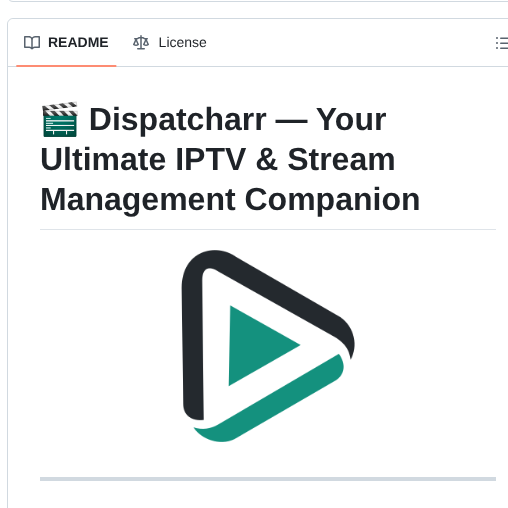Click the "Management Companion" heading line
The width and height of the screenshot is (508, 508).
point(230,200)
